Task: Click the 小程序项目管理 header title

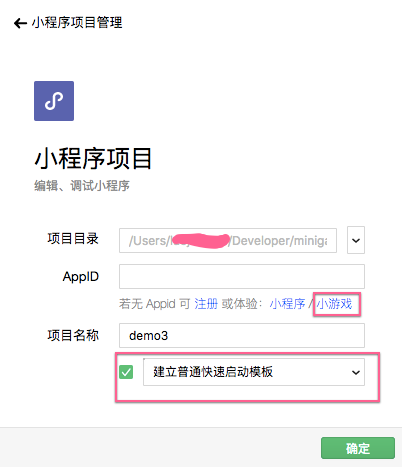Action: coord(77,23)
